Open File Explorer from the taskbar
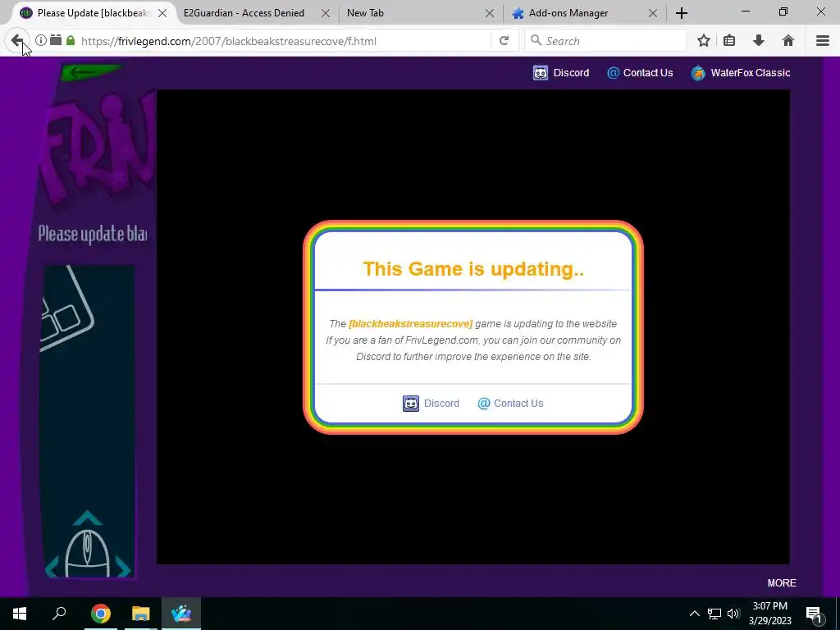The width and height of the screenshot is (840, 630). [141, 614]
